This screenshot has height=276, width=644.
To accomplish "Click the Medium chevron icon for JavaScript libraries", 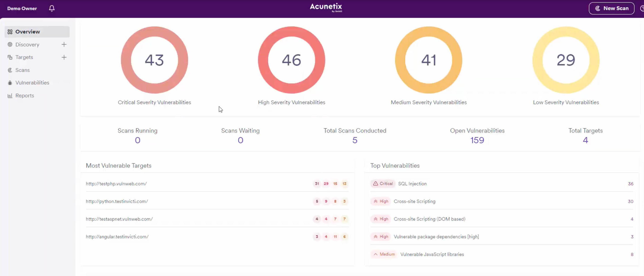I will click(376, 254).
